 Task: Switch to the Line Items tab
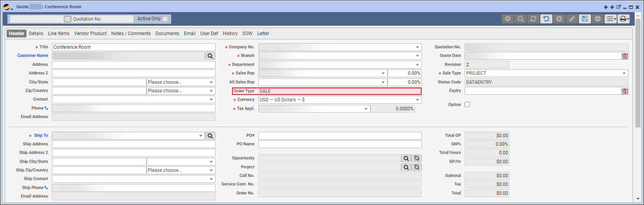[58, 34]
